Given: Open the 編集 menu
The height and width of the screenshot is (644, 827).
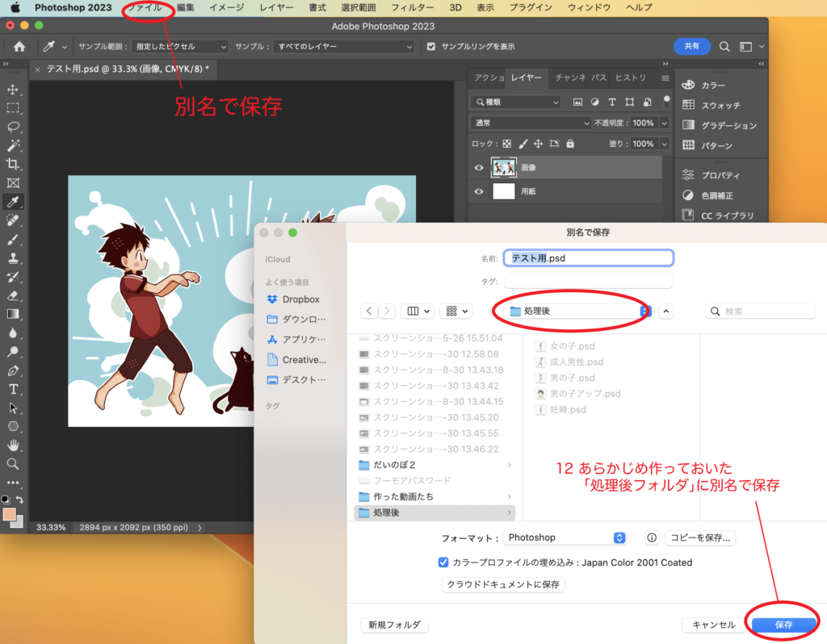Looking at the screenshot, I should click(185, 7).
